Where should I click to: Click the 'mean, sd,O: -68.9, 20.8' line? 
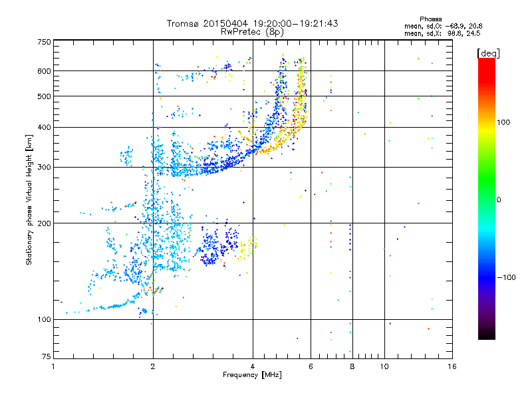pyautogui.click(x=443, y=26)
